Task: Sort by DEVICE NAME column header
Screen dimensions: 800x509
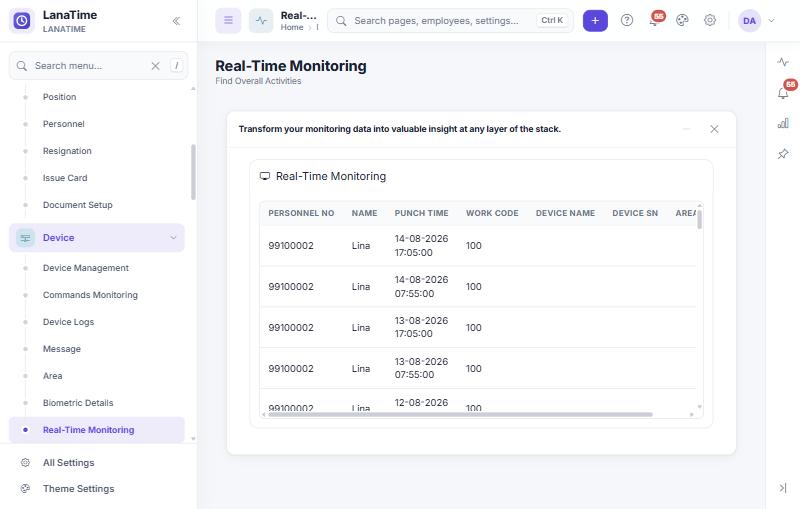Action: point(565,213)
